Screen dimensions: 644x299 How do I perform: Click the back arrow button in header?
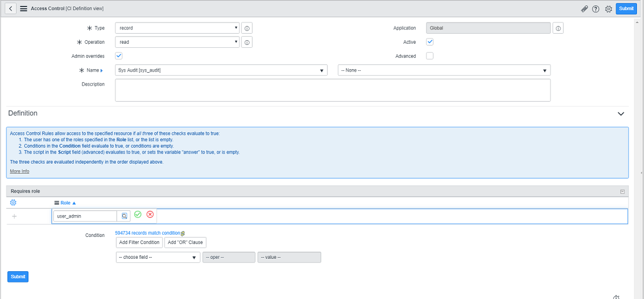click(11, 9)
